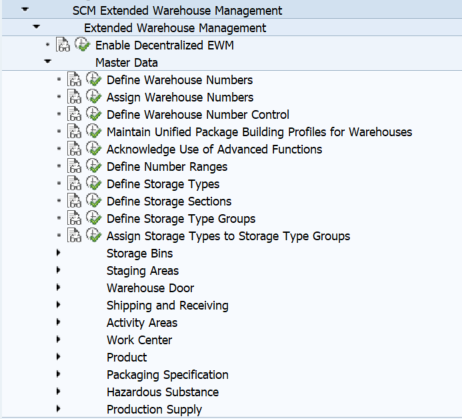This screenshot has height=419, width=462.
Task: Expand the Product node
Action: [58, 357]
